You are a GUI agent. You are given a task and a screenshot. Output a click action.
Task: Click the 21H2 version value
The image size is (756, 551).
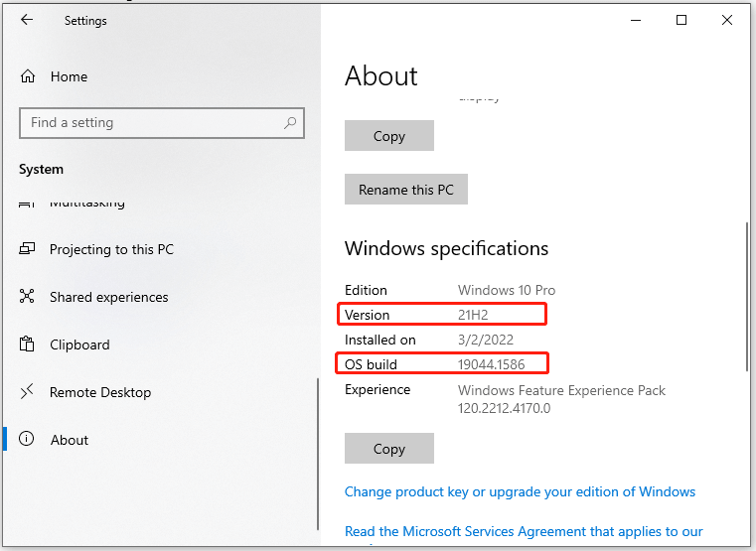coord(473,315)
